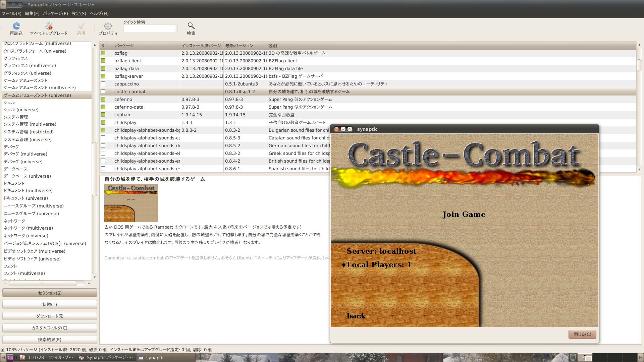Viewport: 644px width, 362px height.
Task: Select デバッグ (multiverse) section
Action: pyautogui.click(x=47, y=154)
